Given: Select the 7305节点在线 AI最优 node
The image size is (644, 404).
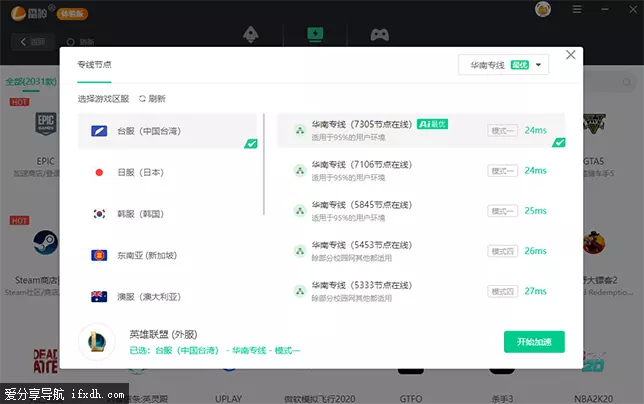Looking at the screenshot, I should 400,130.
